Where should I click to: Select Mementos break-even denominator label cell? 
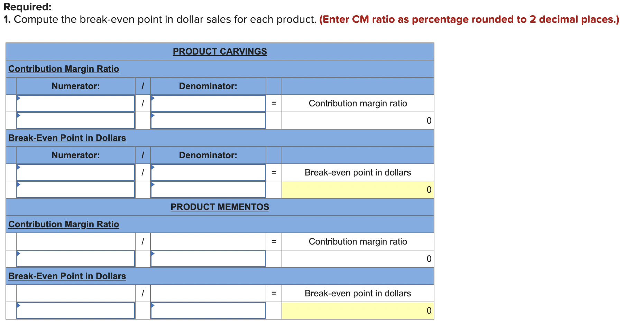[208, 293]
